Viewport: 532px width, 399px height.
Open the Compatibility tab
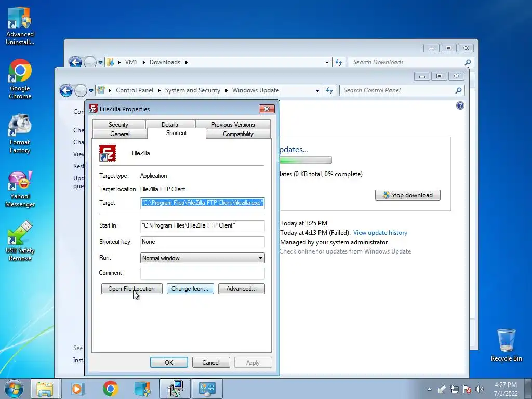238,134
